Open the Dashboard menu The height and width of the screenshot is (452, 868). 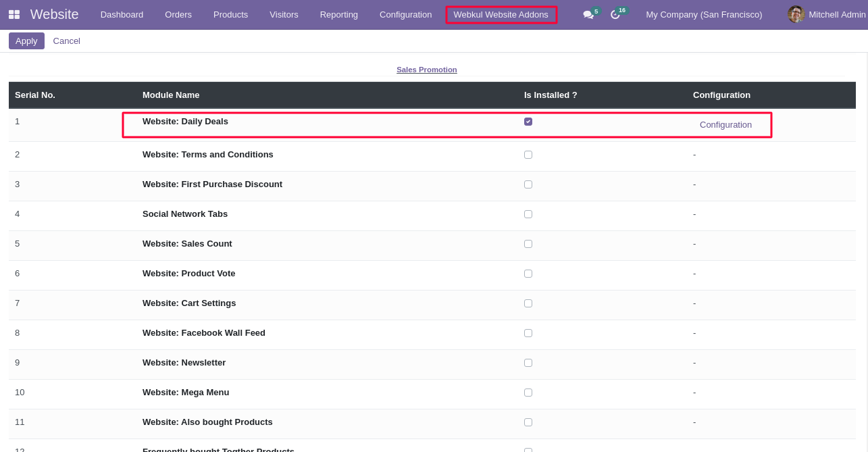point(122,14)
